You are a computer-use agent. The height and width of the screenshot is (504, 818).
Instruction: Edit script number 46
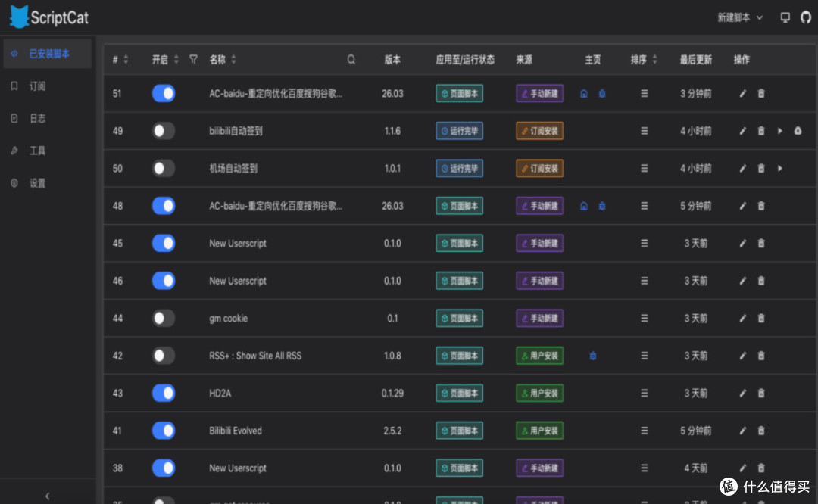(742, 281)
